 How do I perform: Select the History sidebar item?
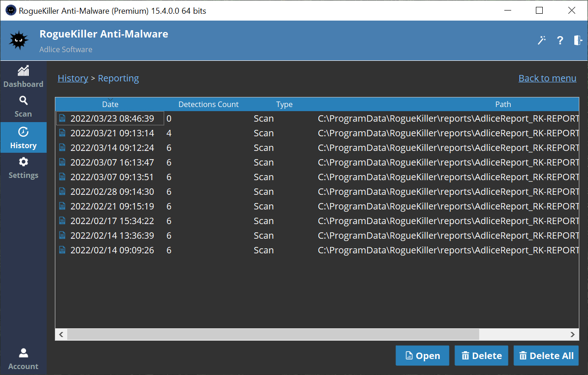23,138
